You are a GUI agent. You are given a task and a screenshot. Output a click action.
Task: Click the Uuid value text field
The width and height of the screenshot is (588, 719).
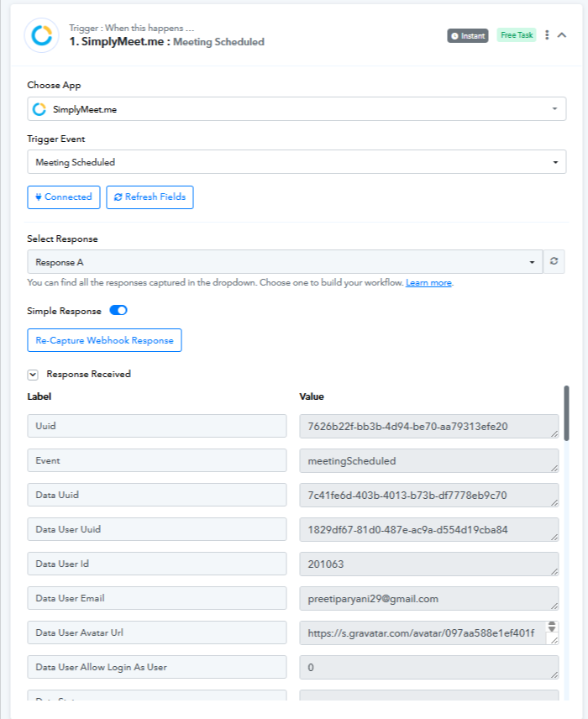pyautogui.click(x=429, y=426)
